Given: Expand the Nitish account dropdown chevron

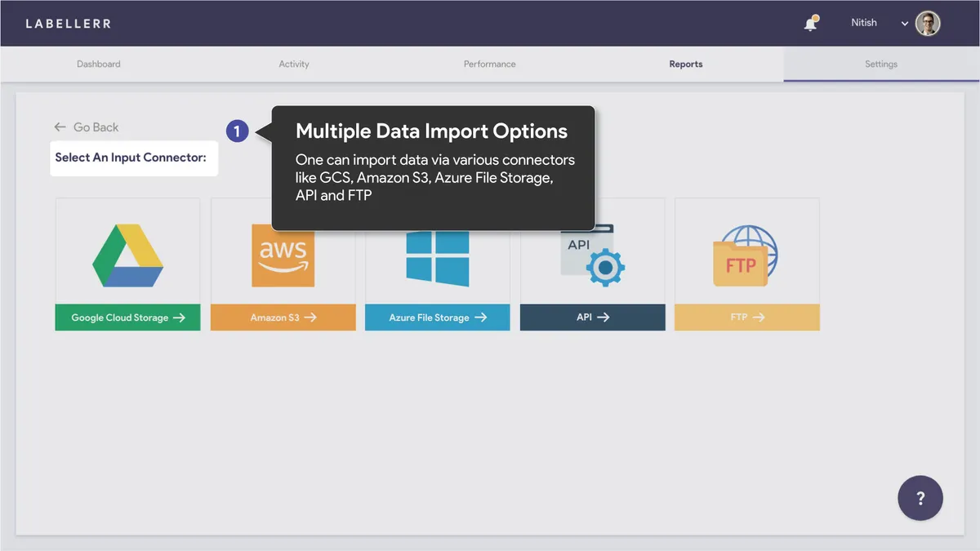Looking at the screenshot, I should coord(905,24).
